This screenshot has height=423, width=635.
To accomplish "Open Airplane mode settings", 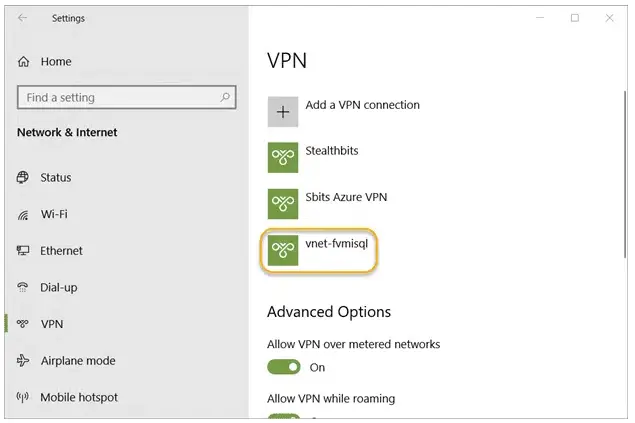I will [77, 361].
